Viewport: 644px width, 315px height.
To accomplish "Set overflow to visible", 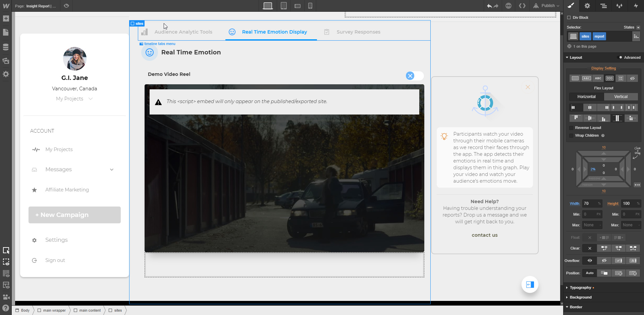I will pyautogui.click(x=590, y=261).
